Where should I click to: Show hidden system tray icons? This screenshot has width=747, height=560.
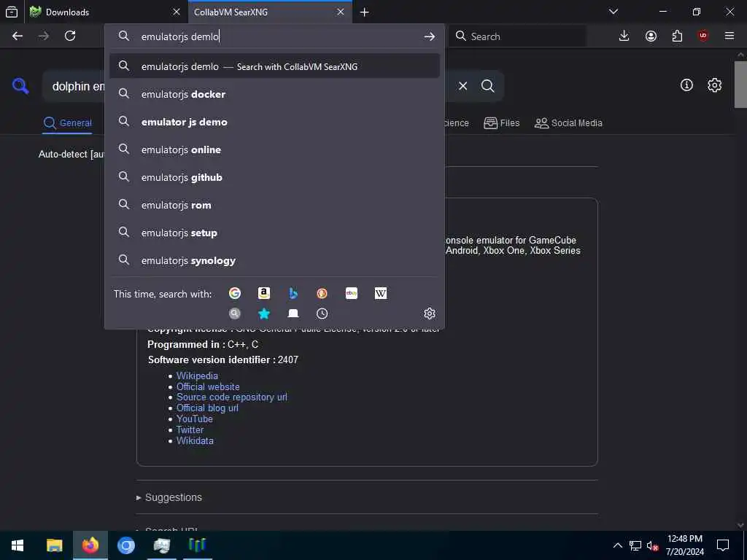[x=617, y=545]
